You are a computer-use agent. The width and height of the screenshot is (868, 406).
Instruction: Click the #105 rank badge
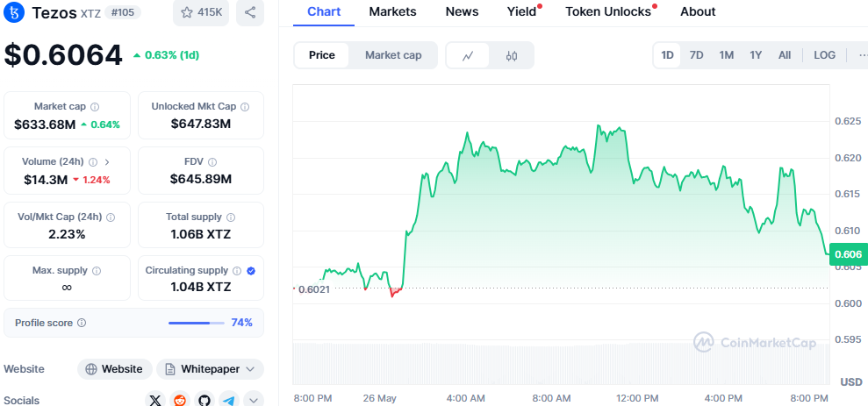122,13
